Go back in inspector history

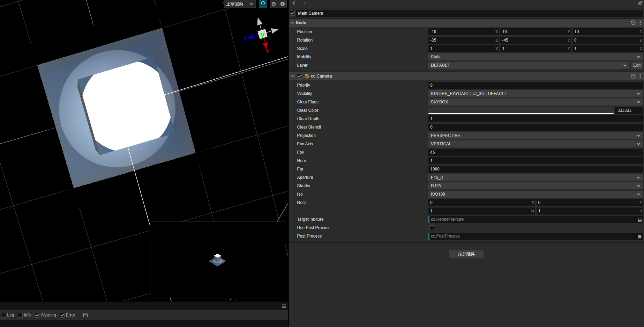coord(294,3)
